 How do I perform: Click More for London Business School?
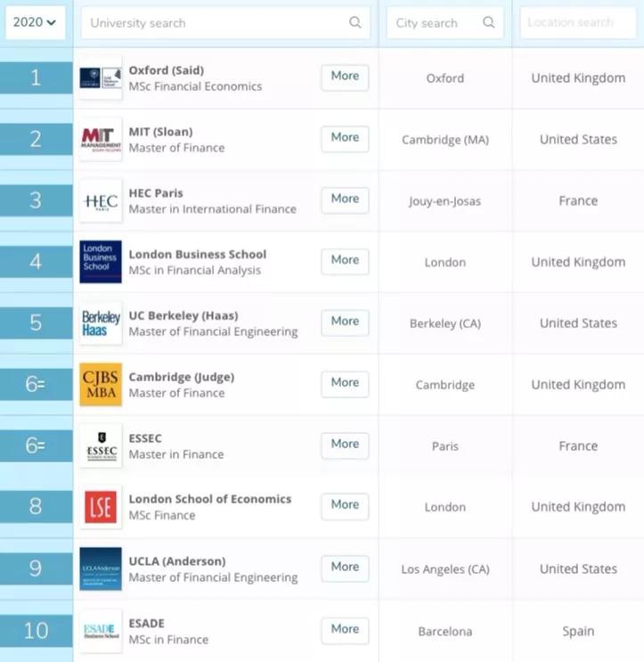(x=345, y=261)
